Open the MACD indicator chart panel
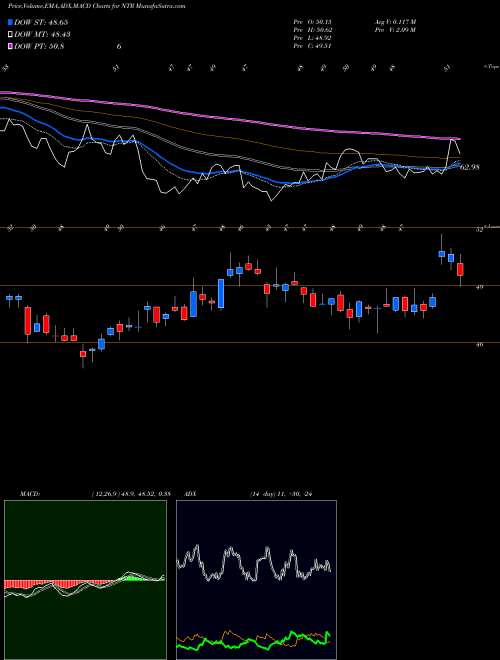500x660 pixels. [x=85, y=580]
